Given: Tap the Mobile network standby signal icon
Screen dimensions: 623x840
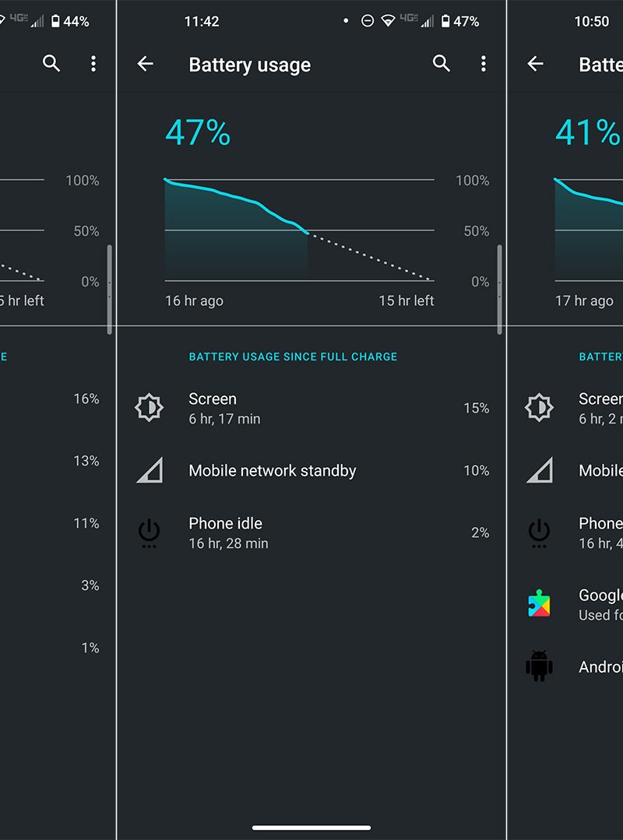Looking at the screenshot, I should (x=149, y=470).
